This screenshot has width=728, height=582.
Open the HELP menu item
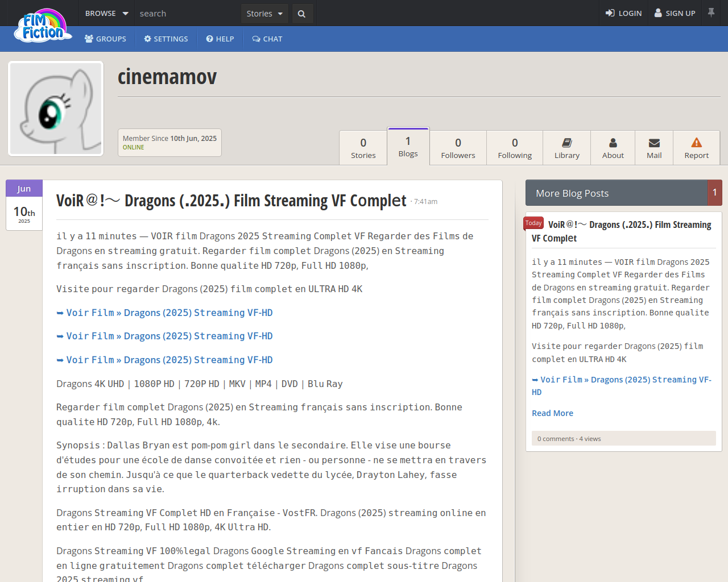coord(220,39)
